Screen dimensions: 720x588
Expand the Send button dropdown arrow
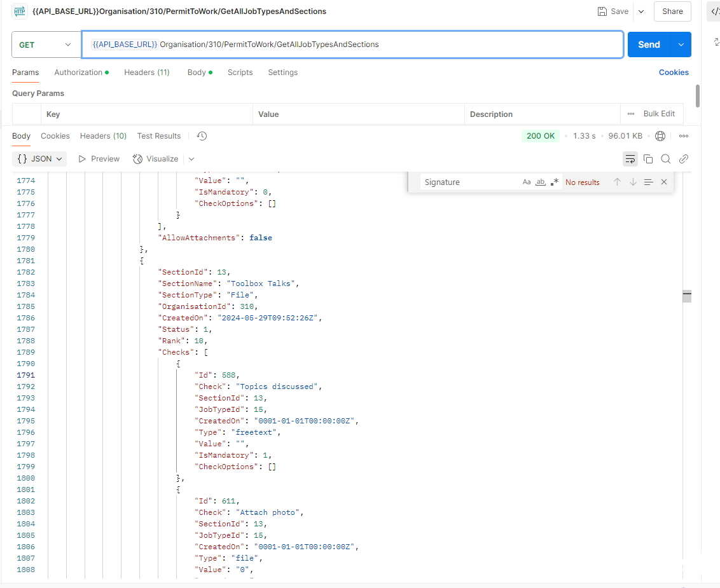point(681,44)
